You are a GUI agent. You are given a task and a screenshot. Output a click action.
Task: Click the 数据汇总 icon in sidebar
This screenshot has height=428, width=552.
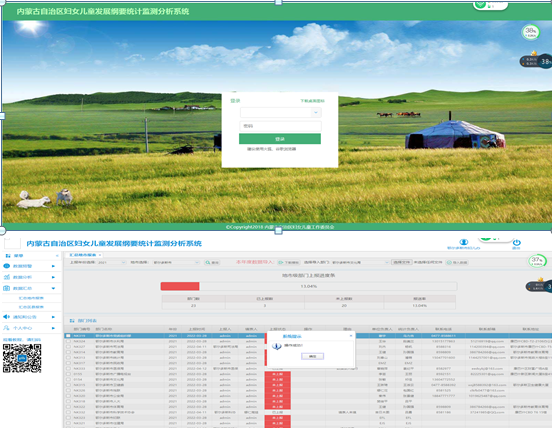click(x=7, y=288)
